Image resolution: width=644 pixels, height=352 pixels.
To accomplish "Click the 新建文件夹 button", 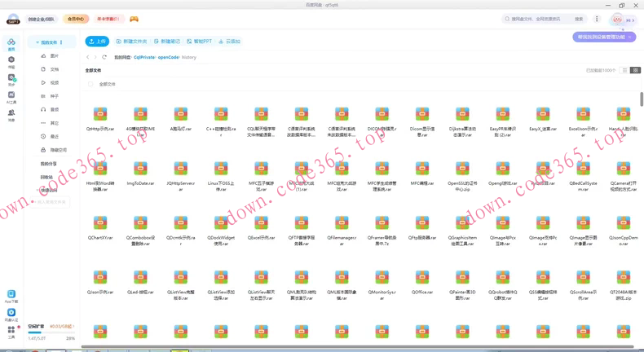I will [132, 42].
